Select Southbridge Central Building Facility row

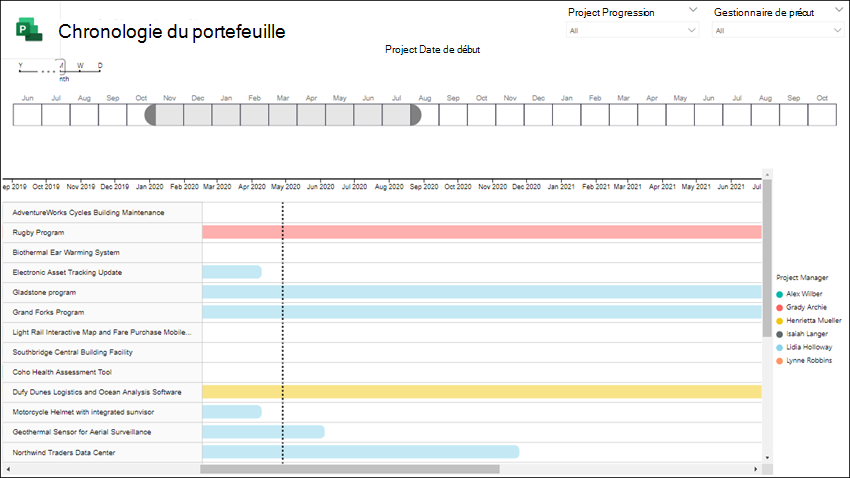102,352
